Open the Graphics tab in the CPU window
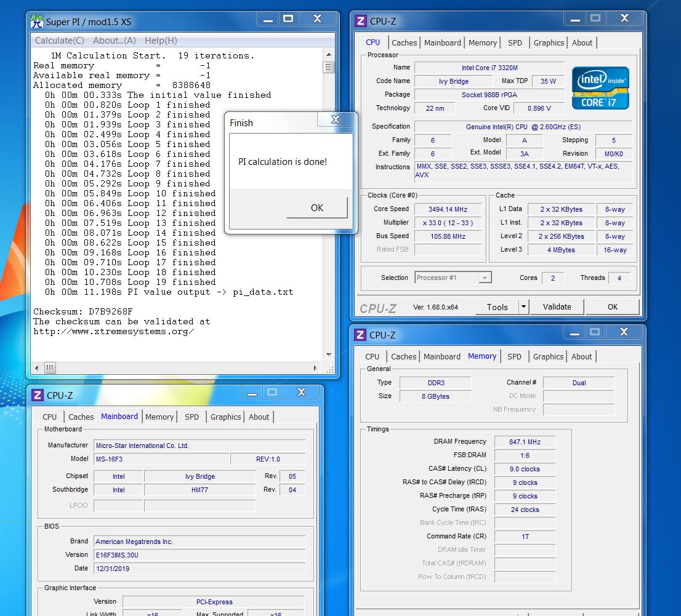Screen dimensions: 681x616 point(549,42)
